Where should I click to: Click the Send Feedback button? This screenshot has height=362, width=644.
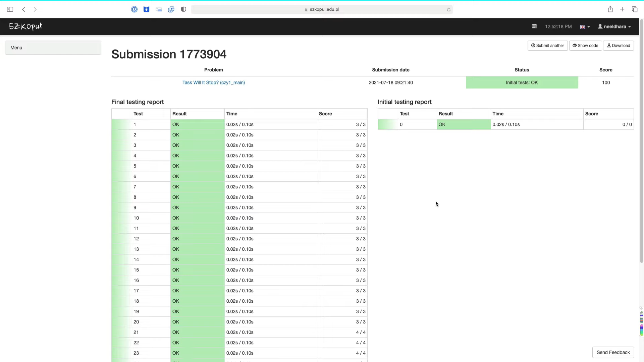613,352
